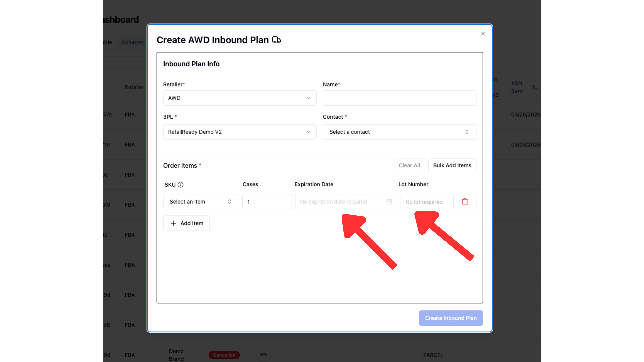Click the Clear All button

pos(409,165)
